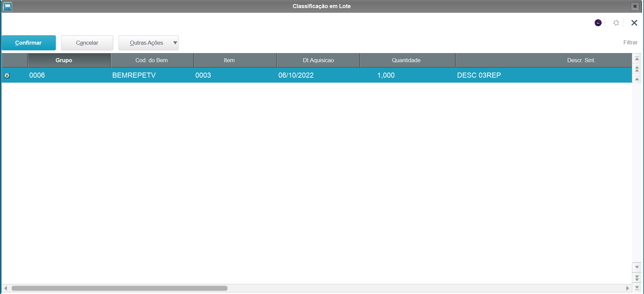This screenshot has height=294, width=644.
Task: Click the purple round icon in header
Action: (x=598, y=23)
